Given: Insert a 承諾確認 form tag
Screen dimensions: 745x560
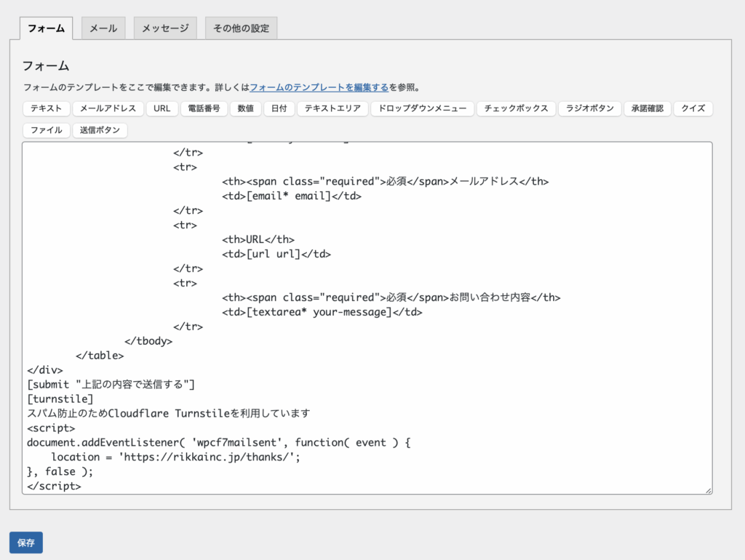Looking at the screenshot, I should tap(647, 108).
